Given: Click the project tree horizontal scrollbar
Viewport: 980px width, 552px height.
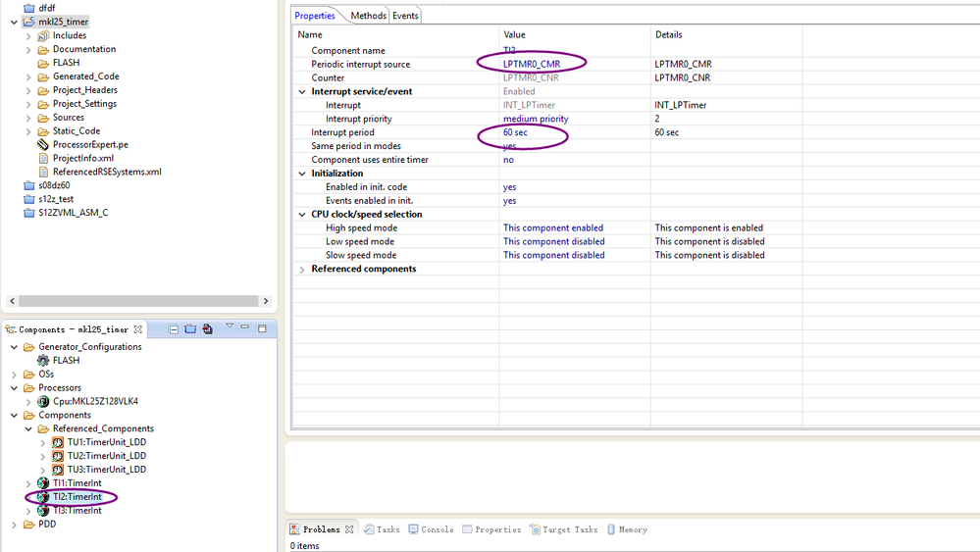Looking at the screenshot, I should click(138, 301).
